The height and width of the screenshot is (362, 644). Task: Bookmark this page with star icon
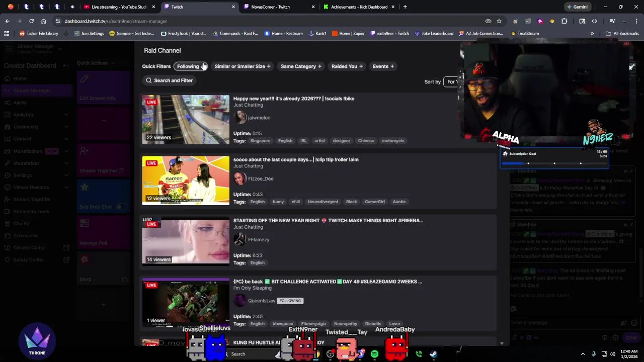point(499,21)
